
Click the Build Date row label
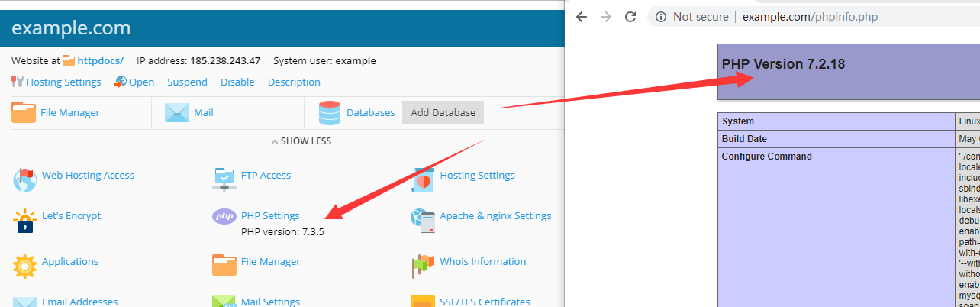click(x=744, y=139)
